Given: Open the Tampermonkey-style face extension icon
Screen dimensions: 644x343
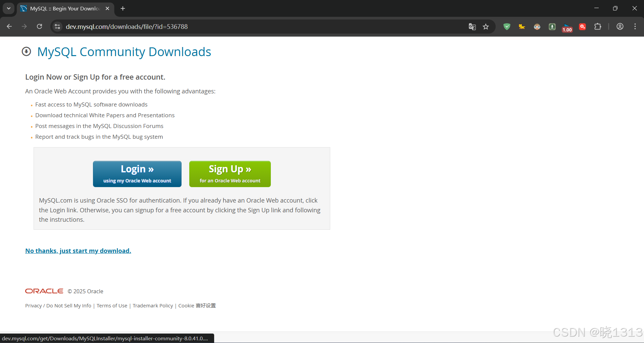Looking at the screenshot, I should click(537, 27).
